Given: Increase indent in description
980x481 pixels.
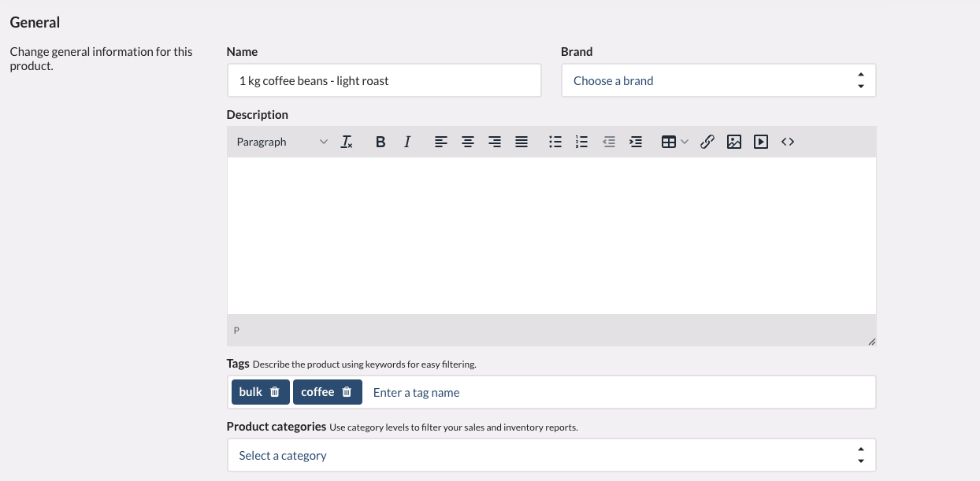Looking at the screenshot, I should pos(636,142).
